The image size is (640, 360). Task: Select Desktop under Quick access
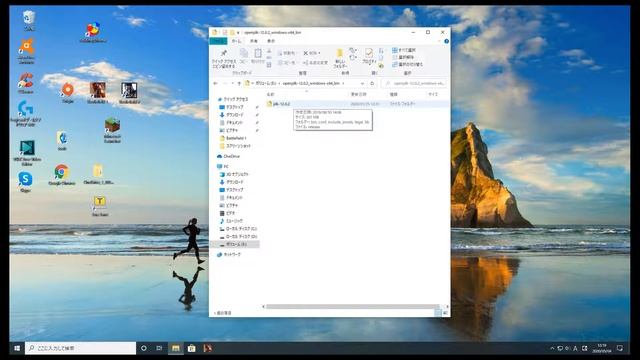pyautogui.click(x=231, y=107)
